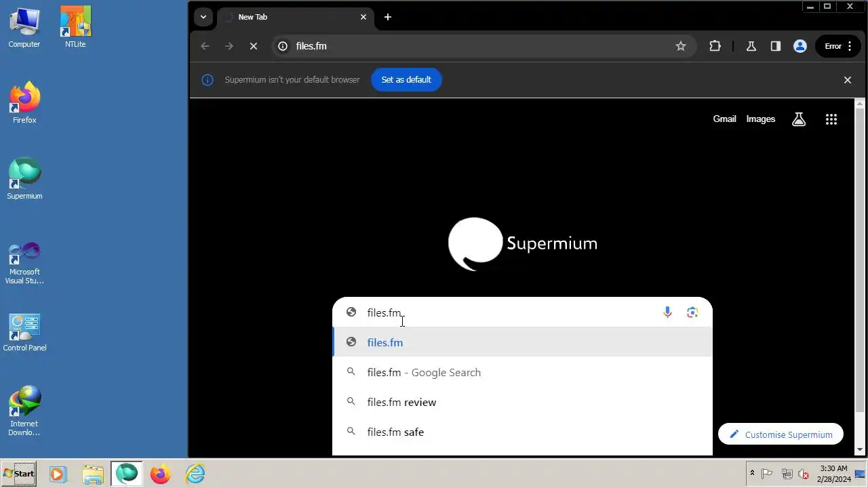868x488 pixels.
Task: Select files.fm safe suggestion
Action: (522, 432)
